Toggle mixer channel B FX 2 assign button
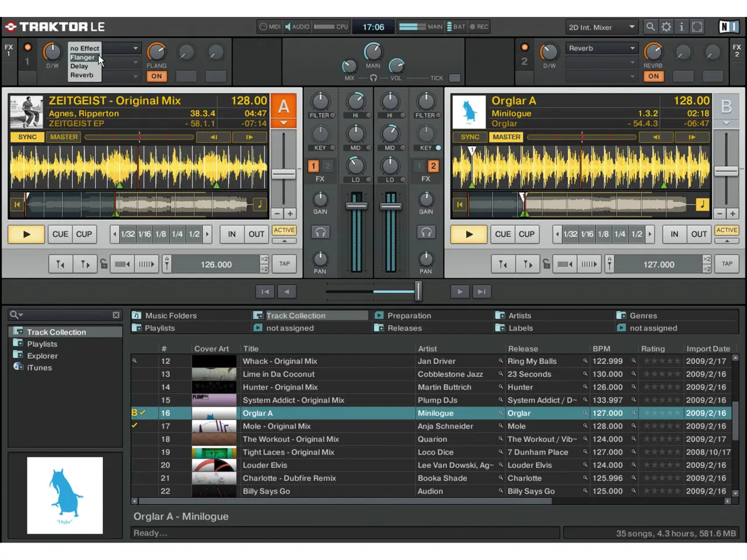 tap(433, 166)
